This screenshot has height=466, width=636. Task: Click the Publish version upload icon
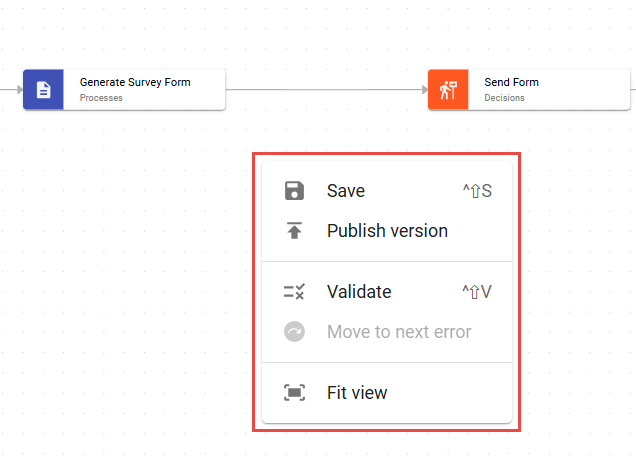click(294, 231)
